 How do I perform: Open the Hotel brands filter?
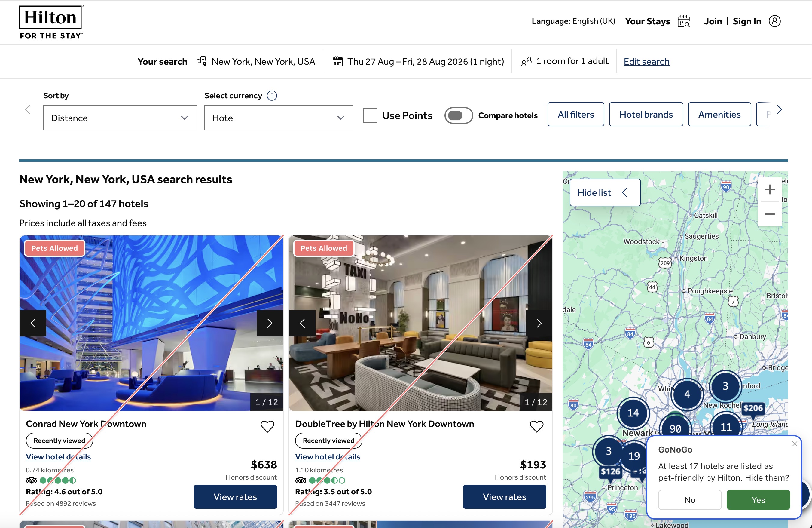(x=646, y=114)
